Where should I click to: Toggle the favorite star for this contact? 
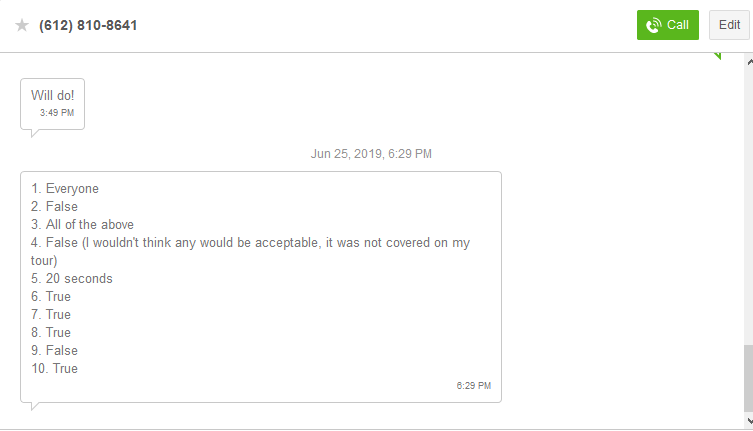pos(22,25)
